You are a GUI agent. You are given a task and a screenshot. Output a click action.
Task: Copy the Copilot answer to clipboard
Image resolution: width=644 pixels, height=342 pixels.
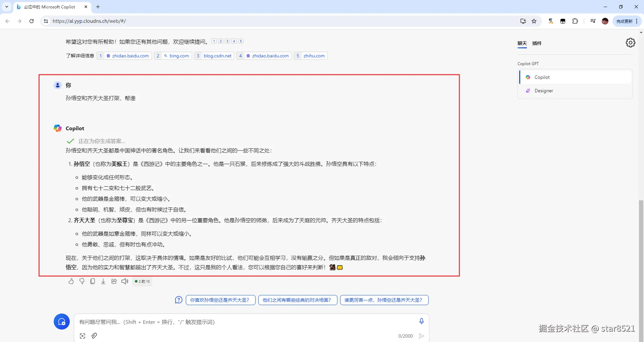[x=93, y=281]
